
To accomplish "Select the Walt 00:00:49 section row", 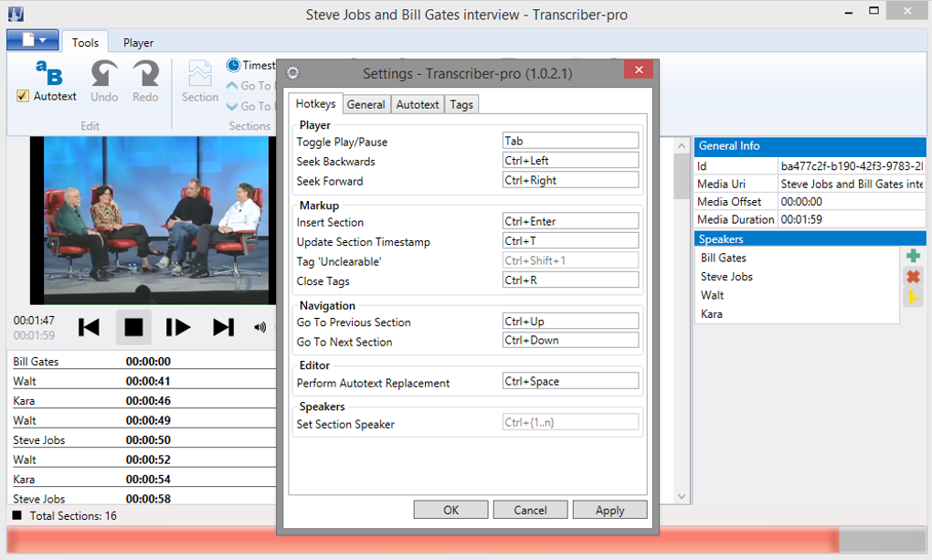I will click(143, 419).
